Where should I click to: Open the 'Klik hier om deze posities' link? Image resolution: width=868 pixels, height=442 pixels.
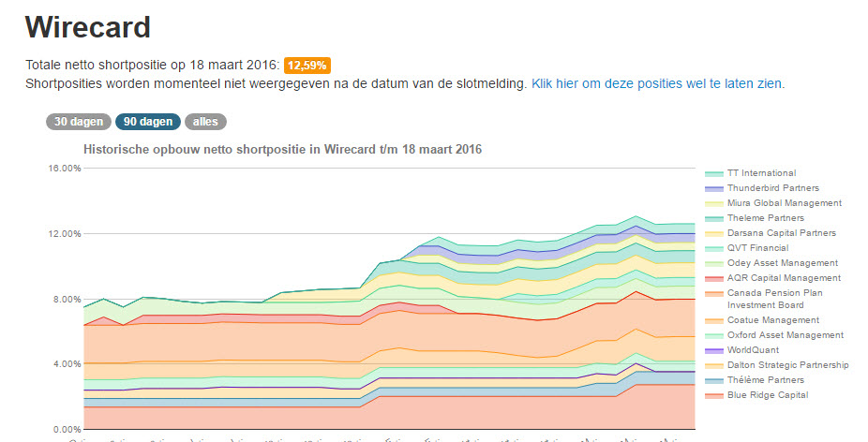coord(657,83)
